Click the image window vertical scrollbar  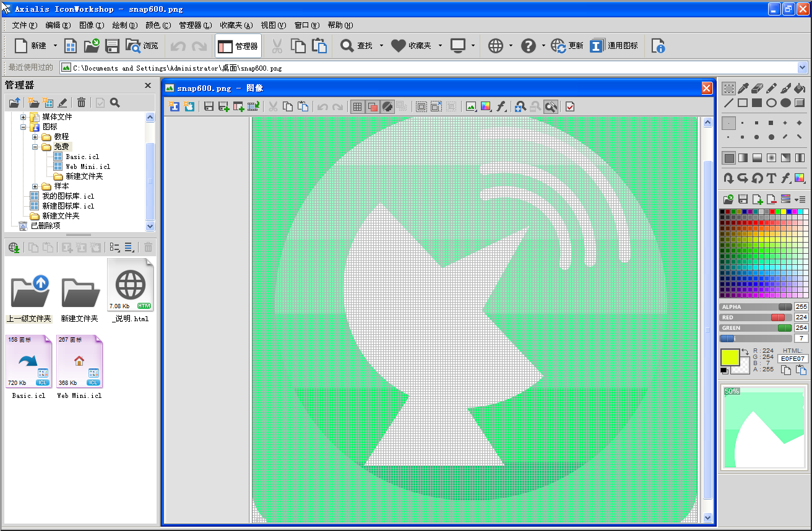tap(708, 319)
